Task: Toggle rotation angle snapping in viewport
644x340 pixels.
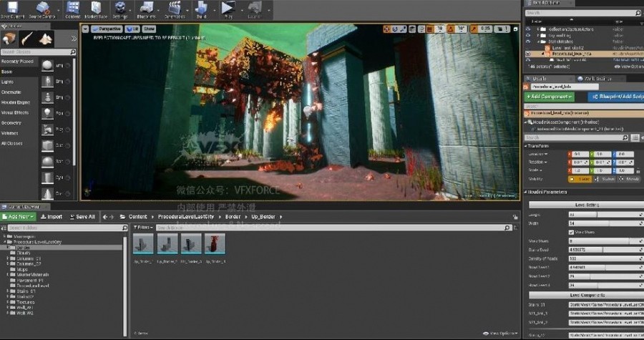Action: 451,29
